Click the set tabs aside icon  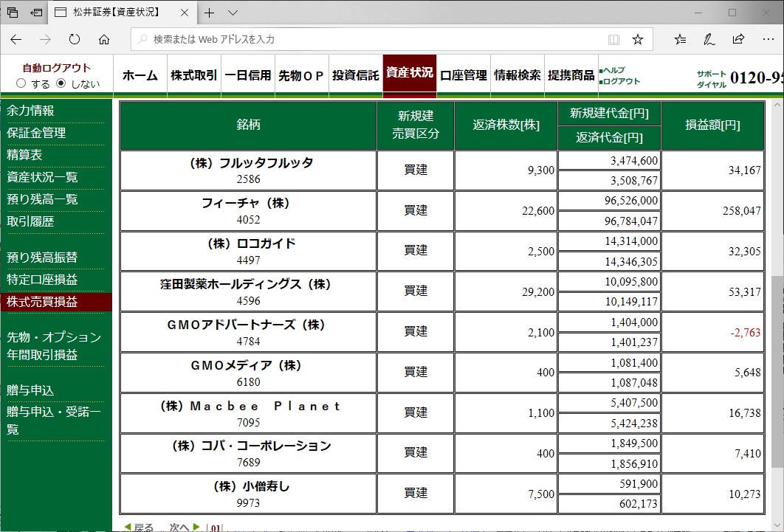point(36,13)
